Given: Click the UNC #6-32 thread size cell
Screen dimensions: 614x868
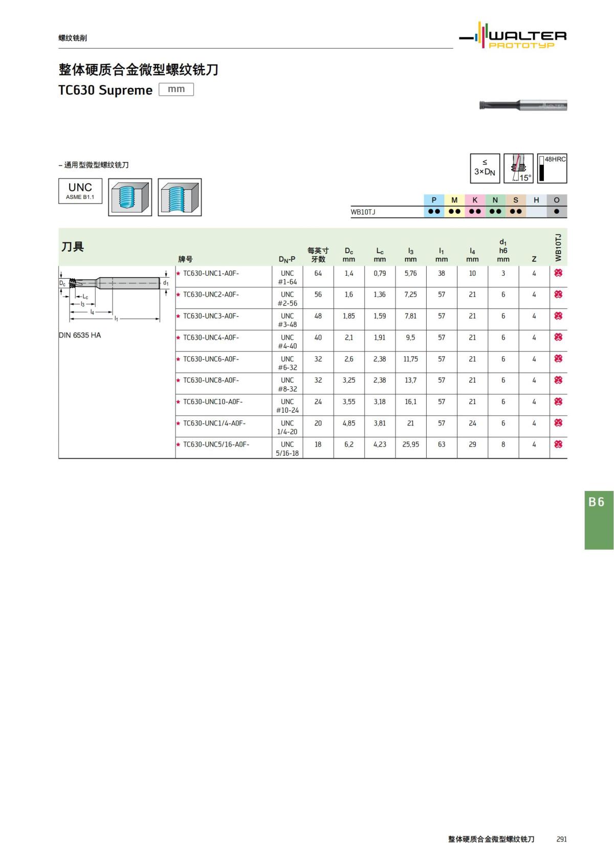Looking at the screenshot, I should (x=287, y=363).
